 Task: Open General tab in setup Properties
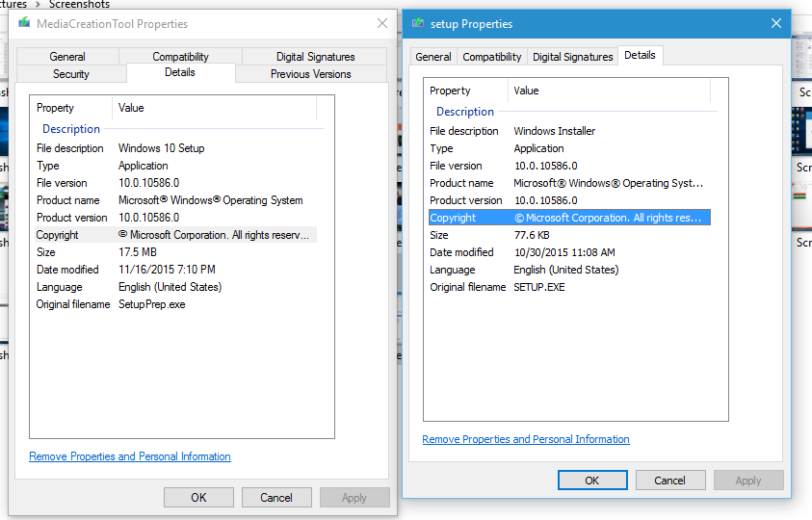click(432, 57)
